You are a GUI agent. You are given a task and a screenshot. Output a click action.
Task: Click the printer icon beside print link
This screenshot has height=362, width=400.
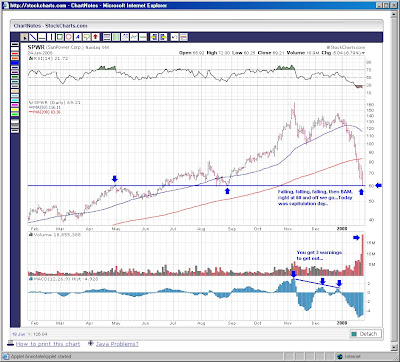[11, 343]
